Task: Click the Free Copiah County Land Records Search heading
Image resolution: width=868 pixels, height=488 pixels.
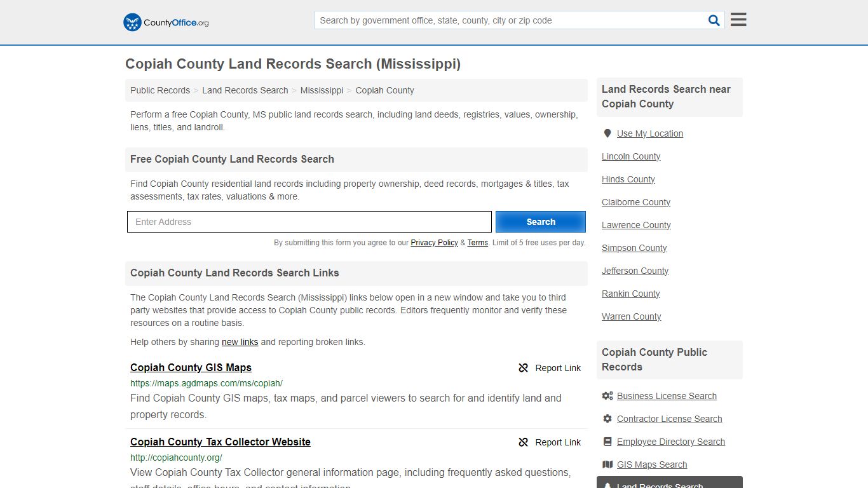Action: pyautogui.click(x=232, y=159)
